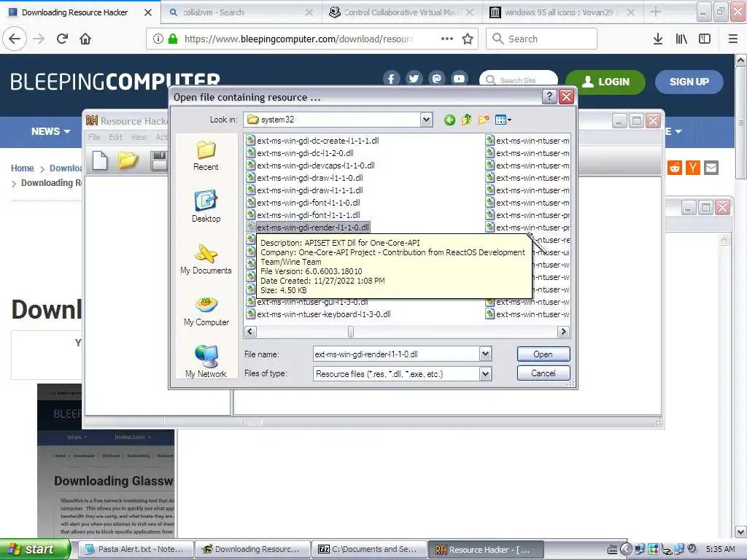
Task: Expand the File name dropdown arrow
Action: point(485,354)
